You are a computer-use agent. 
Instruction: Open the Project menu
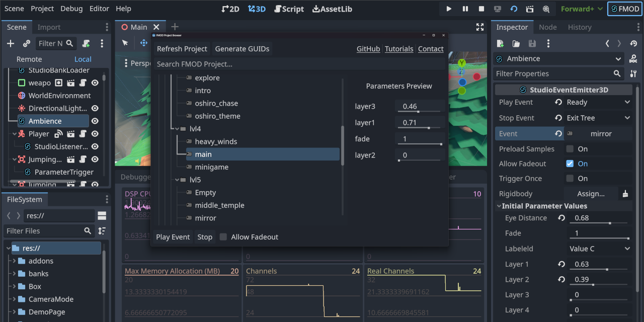click(x=42, y=9)
